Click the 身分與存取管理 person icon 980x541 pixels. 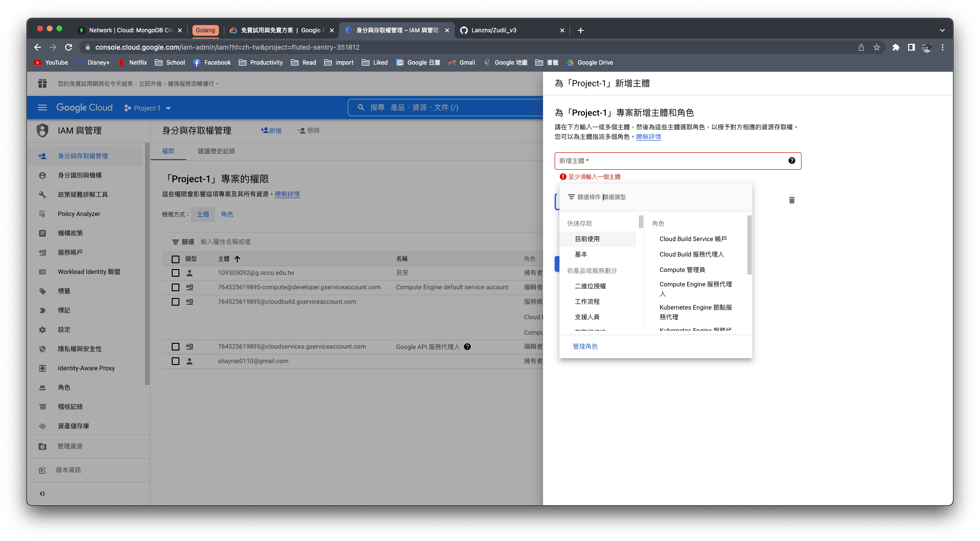(x=45, y=155)
